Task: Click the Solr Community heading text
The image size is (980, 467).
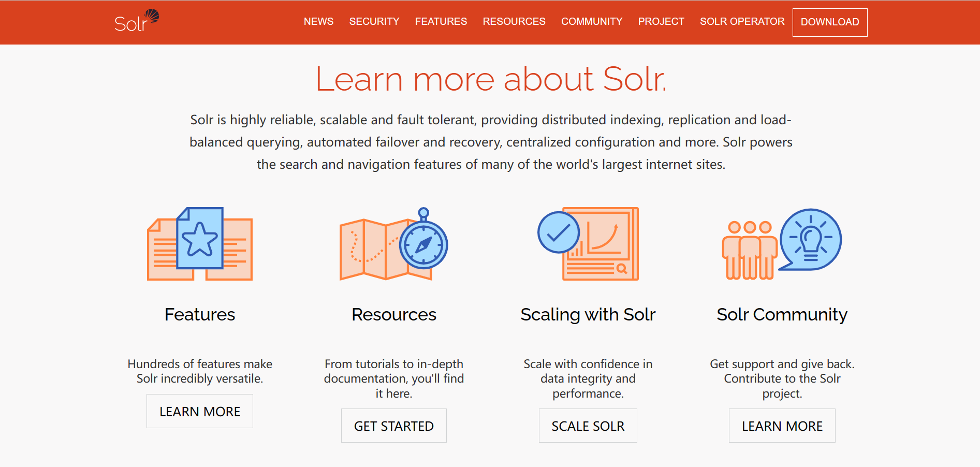Action: (782, 314)
